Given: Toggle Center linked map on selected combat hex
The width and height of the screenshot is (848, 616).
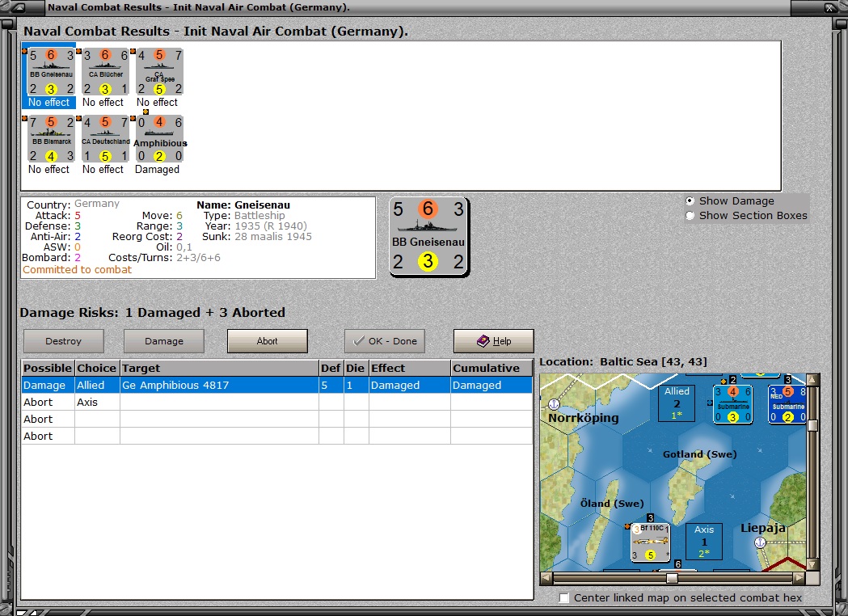Looking at the screenshot, I should click(x=564, y=597).
